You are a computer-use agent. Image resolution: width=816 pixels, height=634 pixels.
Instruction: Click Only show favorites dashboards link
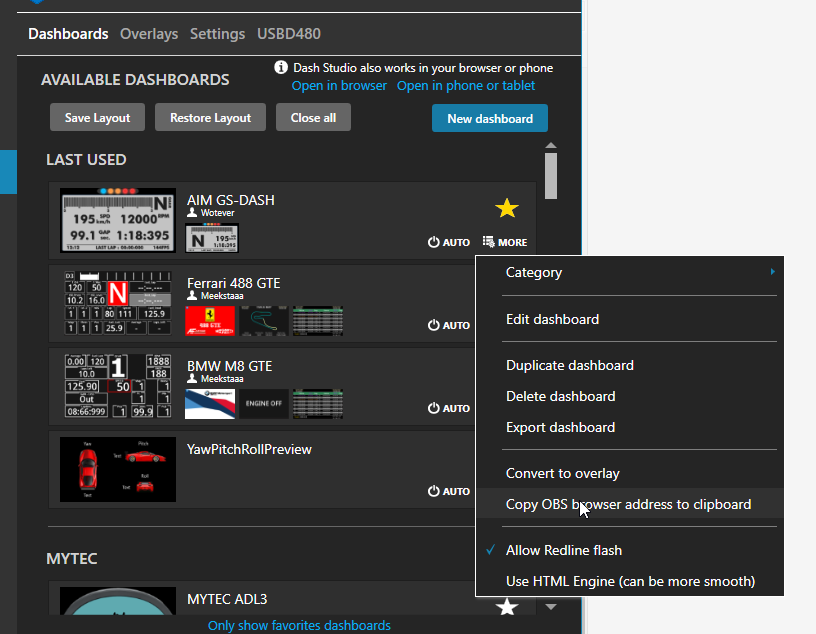click(299, 625)
